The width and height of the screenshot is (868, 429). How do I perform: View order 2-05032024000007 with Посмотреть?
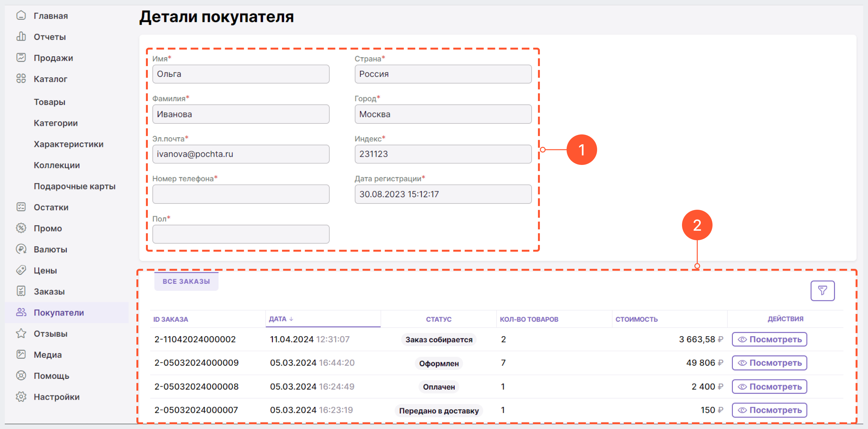tap(769, 410)
